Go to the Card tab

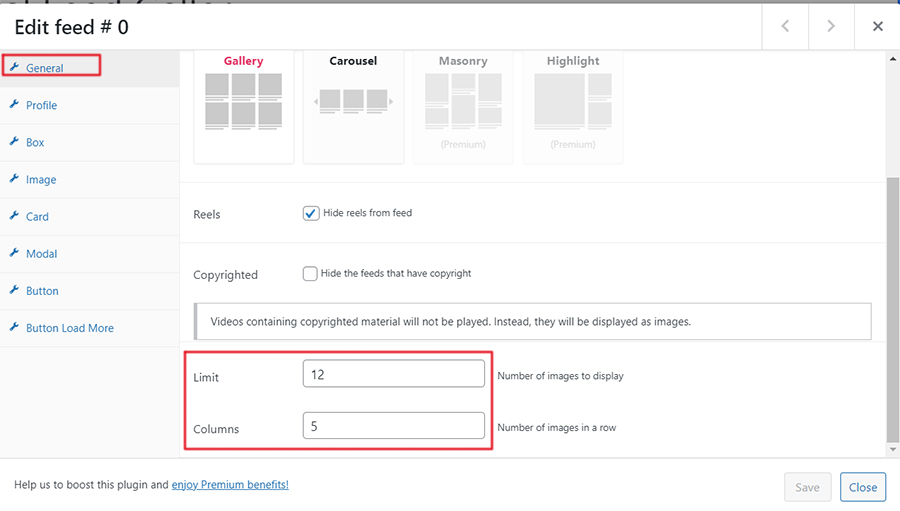click(37, 217)
